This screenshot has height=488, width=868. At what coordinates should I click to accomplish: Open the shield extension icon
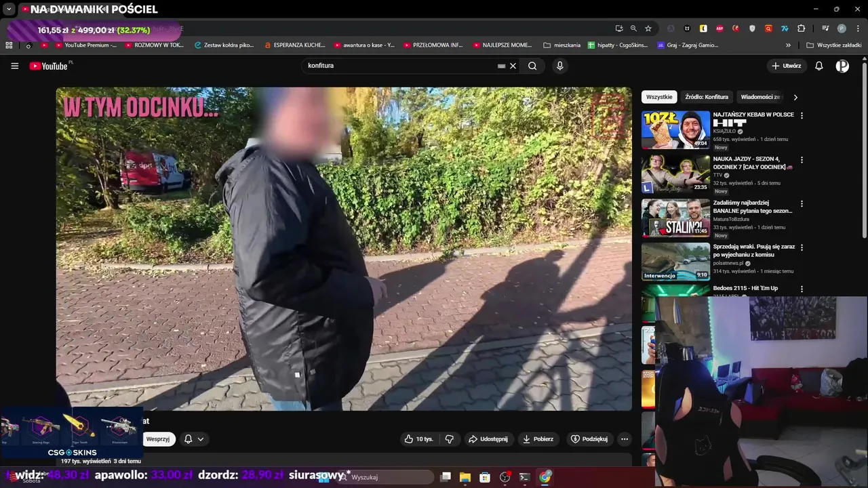point(752,28)
